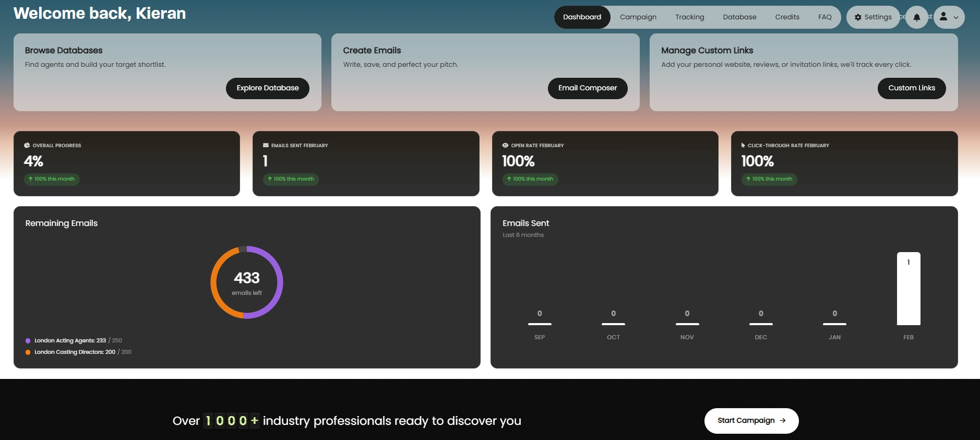
Task: Click the 'Remaining Emails' panel title
Action: click(62, 223)
